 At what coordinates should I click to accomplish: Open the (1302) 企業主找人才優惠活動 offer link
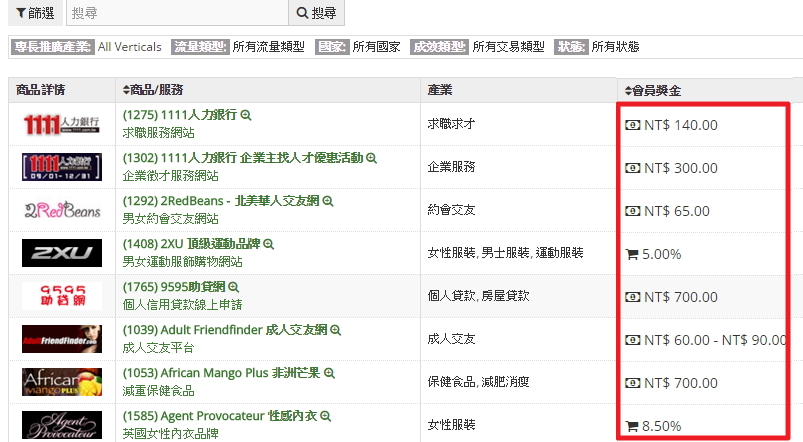[x=243, y=158]
